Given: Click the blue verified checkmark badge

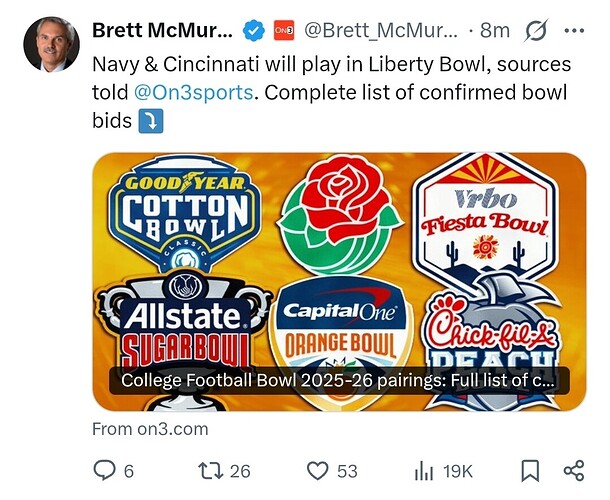Looking at the screenshot, I should point(255,31).
